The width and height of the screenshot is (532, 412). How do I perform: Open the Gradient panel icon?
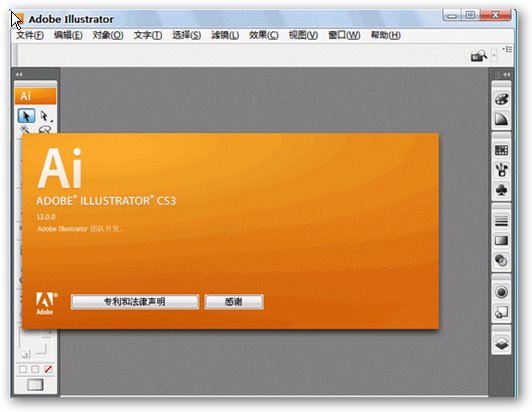(501, 241)
